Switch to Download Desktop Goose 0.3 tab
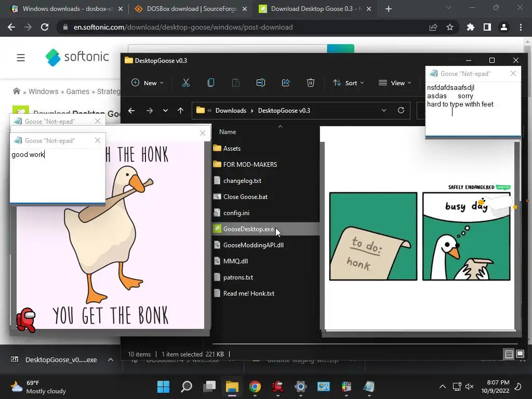The width and height of the screenshot is (532, 399). tap(315, 9)
